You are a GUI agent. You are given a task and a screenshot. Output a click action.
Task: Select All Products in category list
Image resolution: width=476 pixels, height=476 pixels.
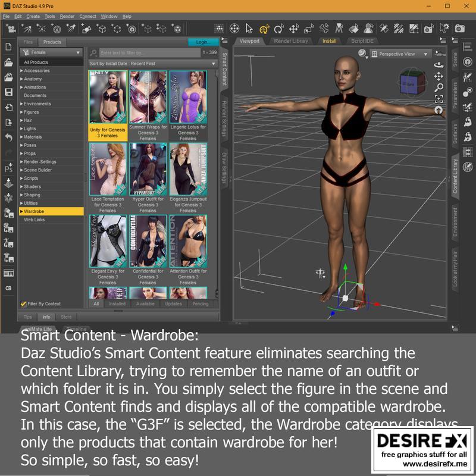click(x=51, y=62)
